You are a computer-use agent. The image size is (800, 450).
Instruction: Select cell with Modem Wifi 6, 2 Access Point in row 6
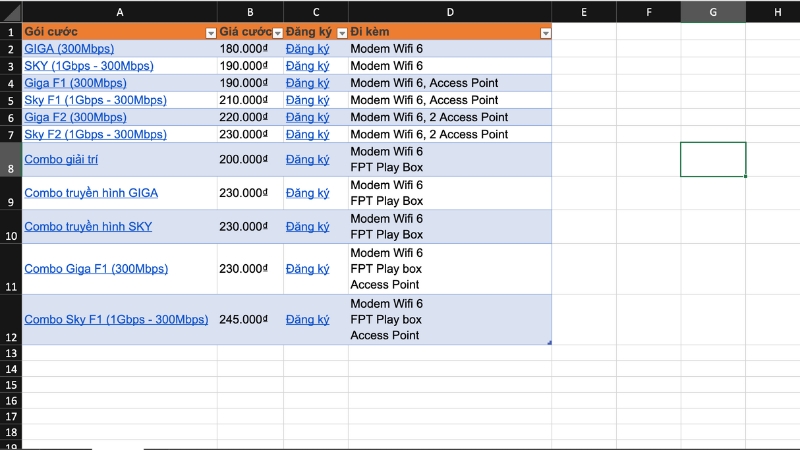coord(449,117)
